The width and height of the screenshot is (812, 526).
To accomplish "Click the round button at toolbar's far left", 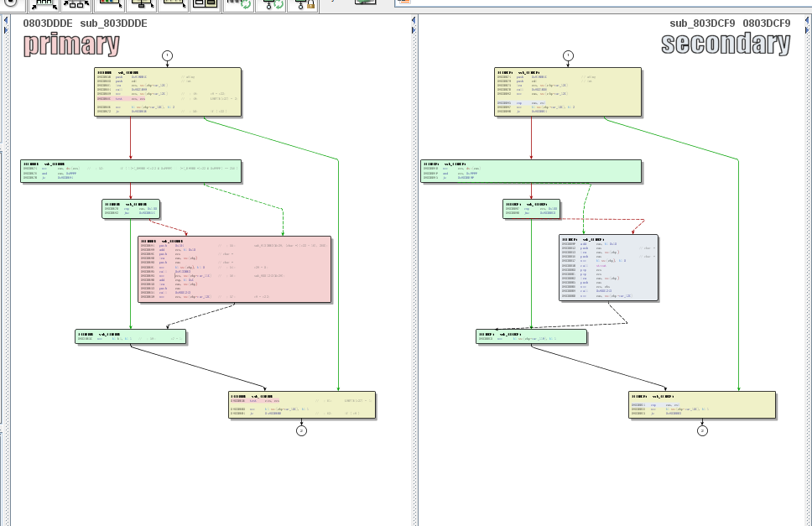I will click(7, 3).
